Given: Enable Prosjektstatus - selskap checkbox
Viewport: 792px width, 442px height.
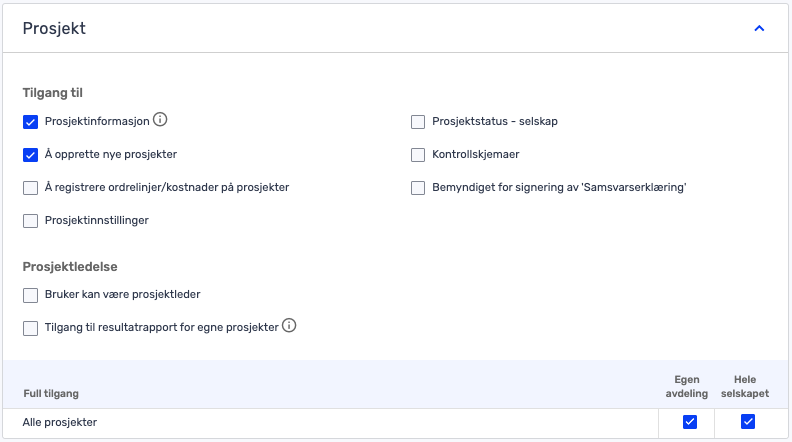Looking at the screenshot, I should click(x=418, y=122).
